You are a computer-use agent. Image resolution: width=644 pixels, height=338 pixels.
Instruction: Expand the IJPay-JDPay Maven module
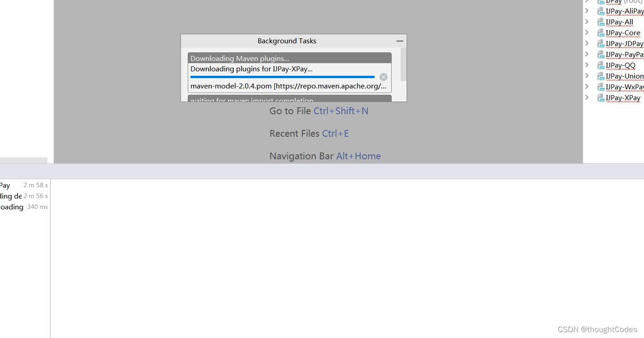[x=587, y=43]
